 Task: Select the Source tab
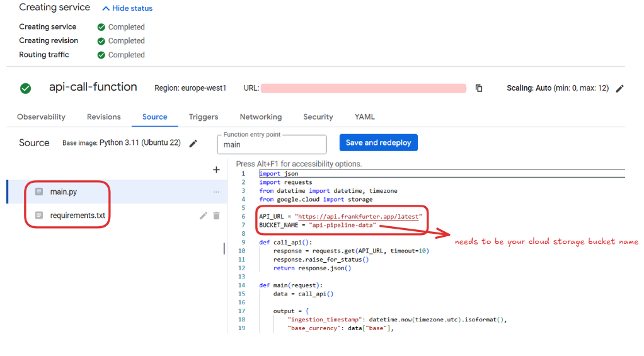coord(155,117)
